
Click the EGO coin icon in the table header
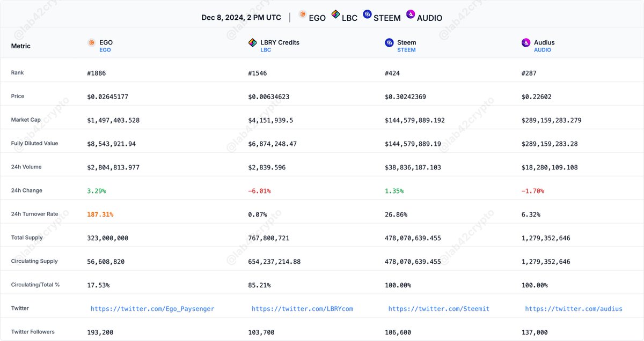point(92,43)
